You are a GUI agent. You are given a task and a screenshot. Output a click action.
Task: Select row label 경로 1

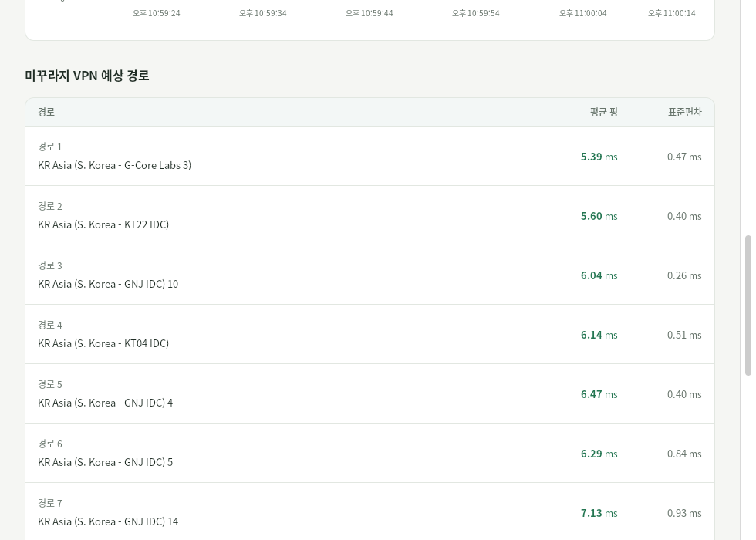(50, 147)
